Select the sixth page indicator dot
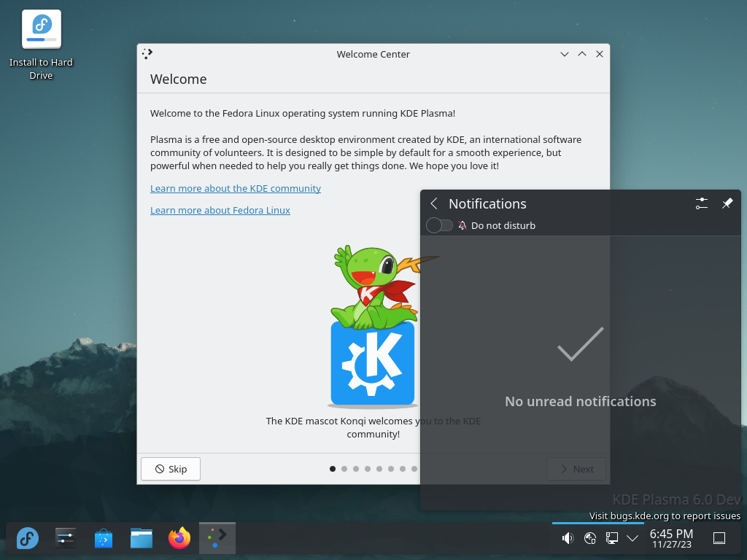Viewport: 747px width, 560px height. (x=391, y=469)
